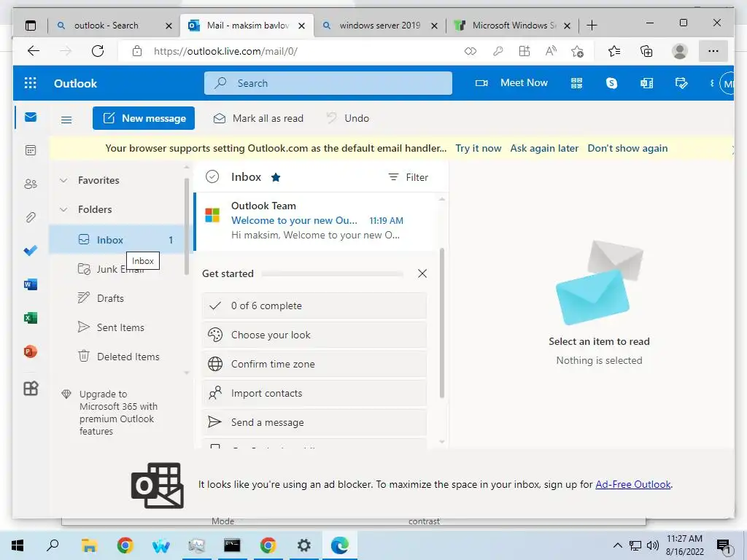Open the Deleted Items folder
The width and height of the screenshot is (747, 560).
pyautogui.click(x=116, y=356)
